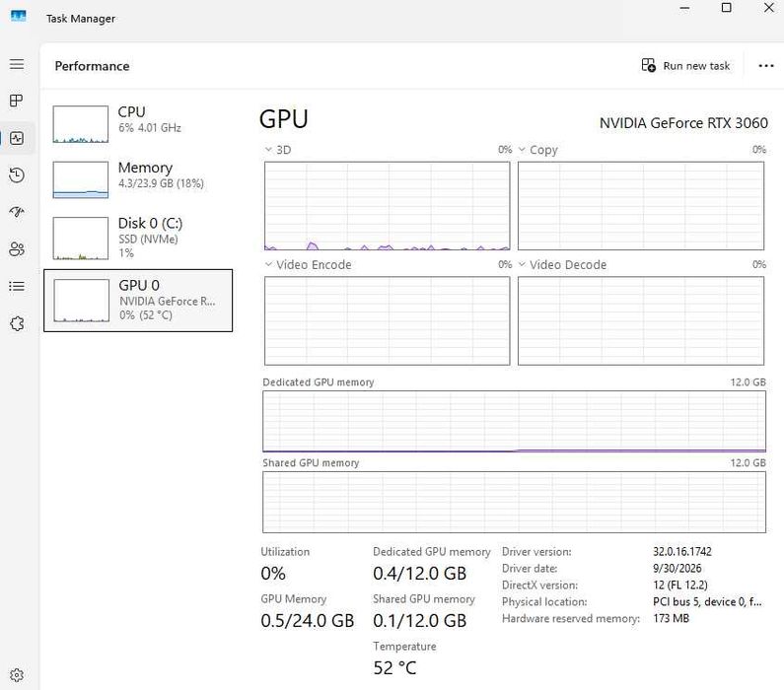Click the Physical location: label
The height and width of the screenshot is (690, 784).
coord(544,601)
